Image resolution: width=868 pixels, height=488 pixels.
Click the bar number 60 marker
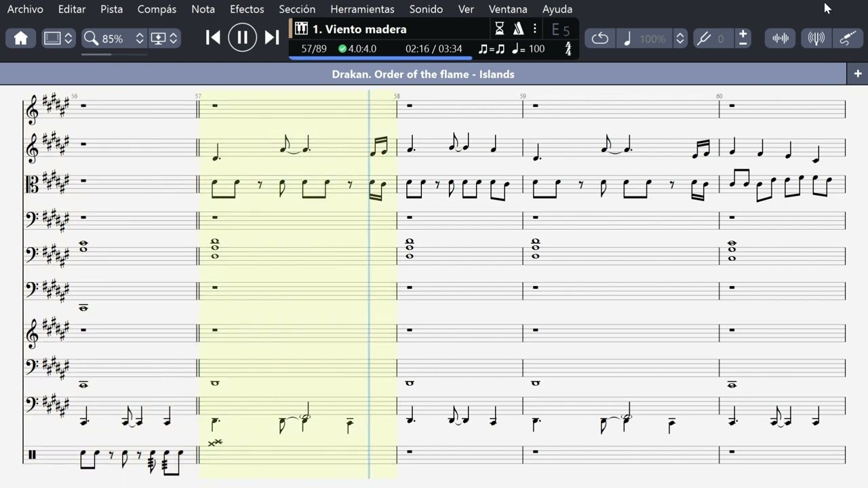[719, 96]
